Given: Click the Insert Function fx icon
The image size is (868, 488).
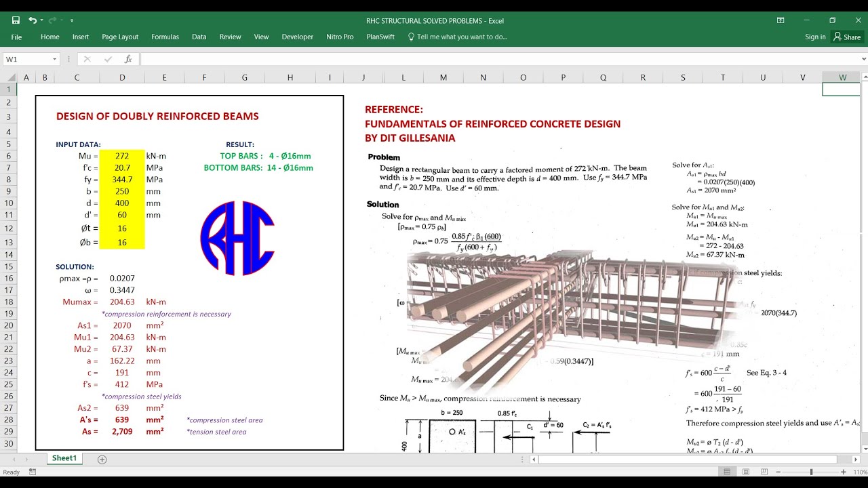Looking at the screenshot, I should point(128,59).
